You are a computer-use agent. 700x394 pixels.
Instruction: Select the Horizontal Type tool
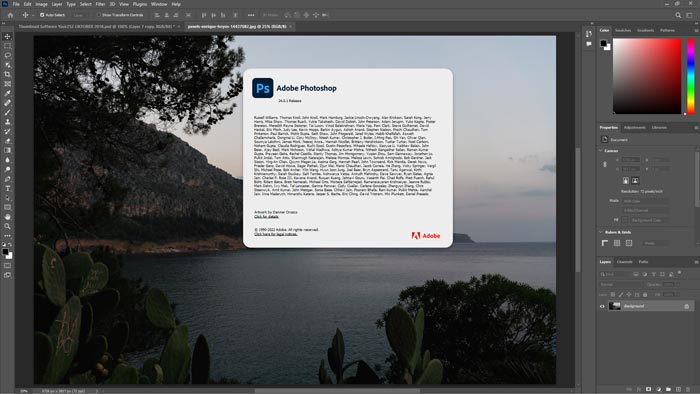point(8,188)
